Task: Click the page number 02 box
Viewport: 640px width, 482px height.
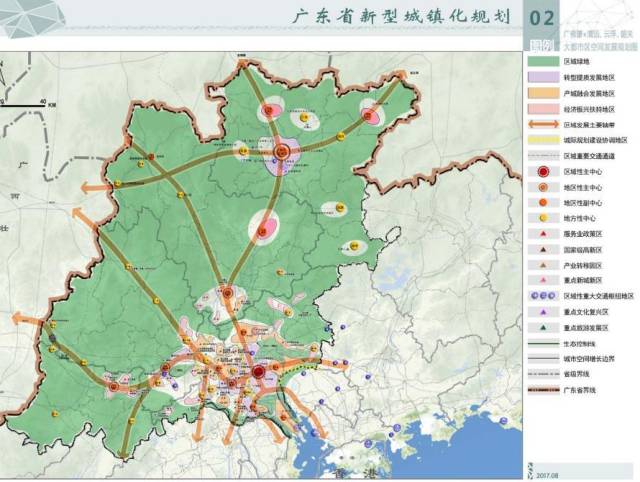Action: 542,18
